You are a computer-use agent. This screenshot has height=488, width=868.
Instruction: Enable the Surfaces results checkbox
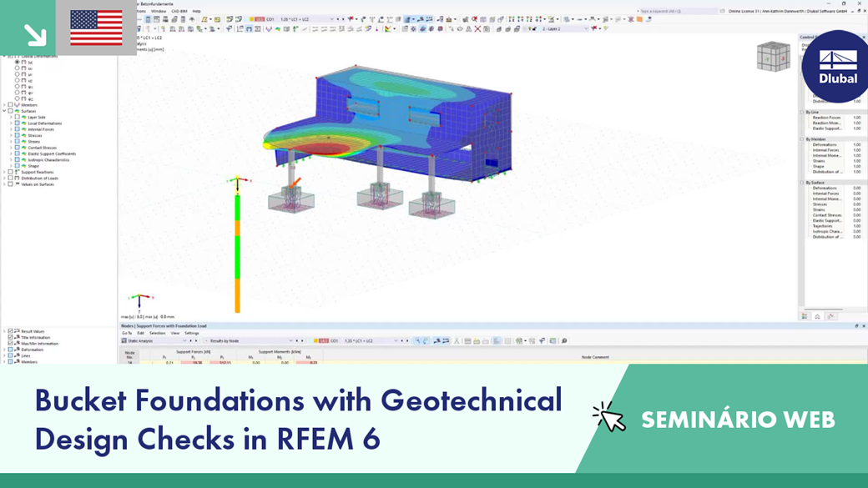11,111
